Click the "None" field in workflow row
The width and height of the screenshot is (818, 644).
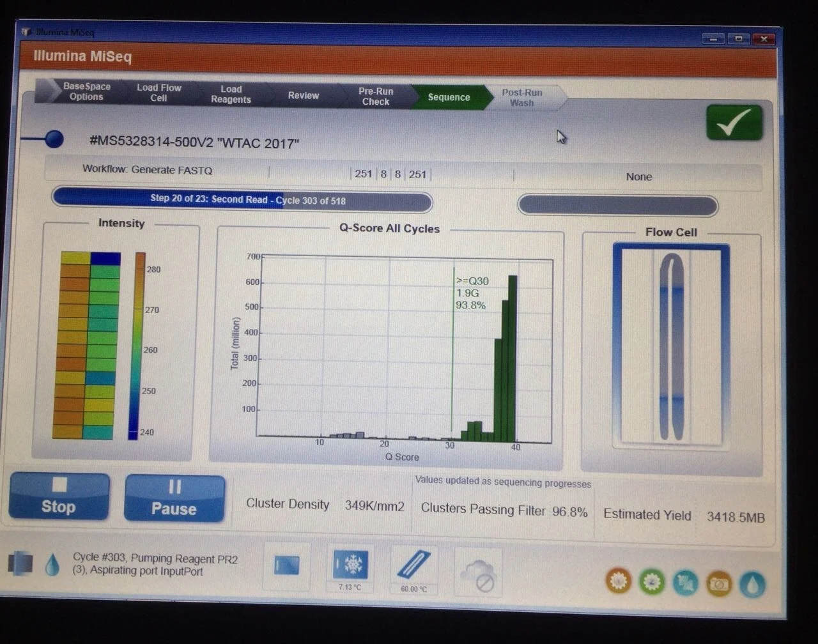639,176
